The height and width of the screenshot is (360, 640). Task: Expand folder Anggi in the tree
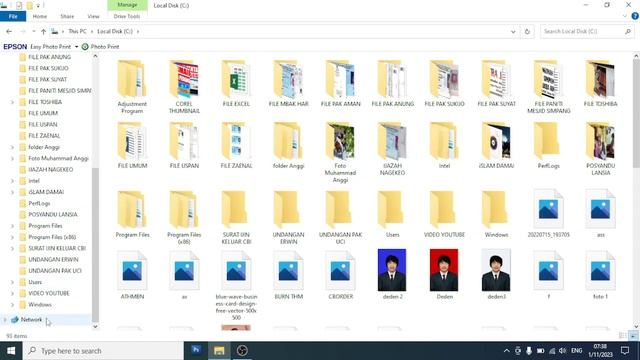coord(12,147)
